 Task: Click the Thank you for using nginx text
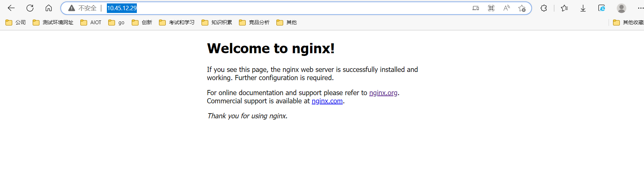[247, 116]
